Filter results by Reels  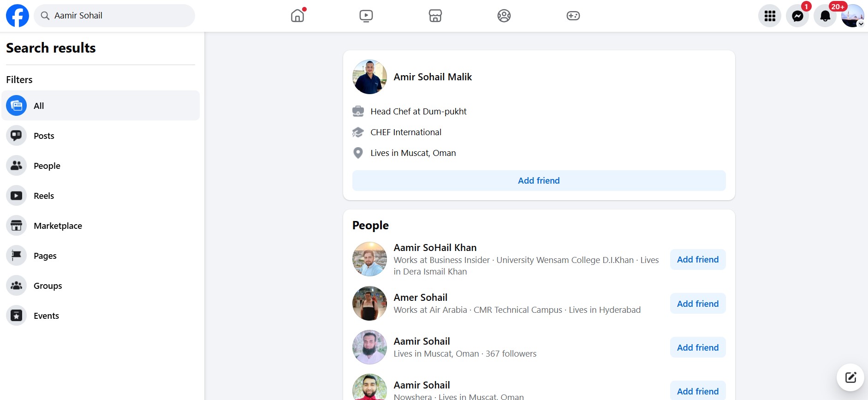44,196
